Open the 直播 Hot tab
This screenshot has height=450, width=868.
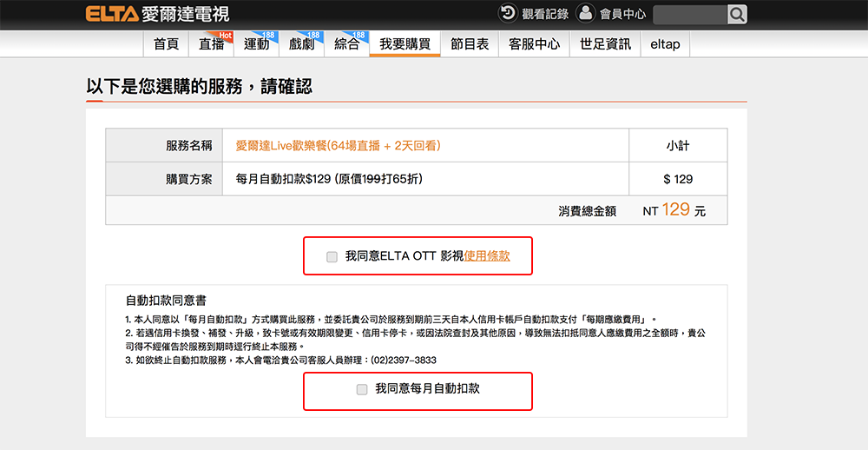click(212, 44)
